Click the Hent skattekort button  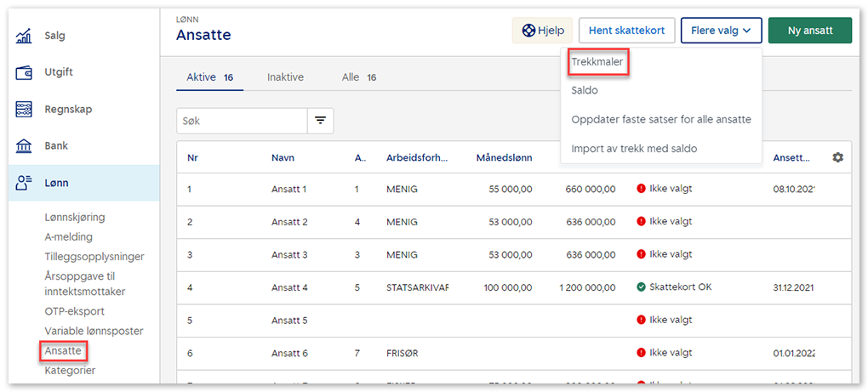626,31
